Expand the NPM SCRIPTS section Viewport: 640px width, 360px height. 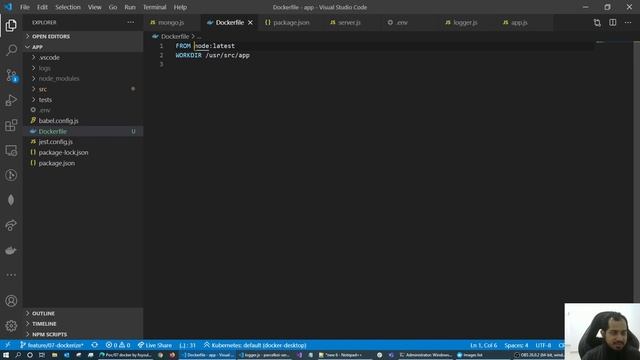point(83,334)
